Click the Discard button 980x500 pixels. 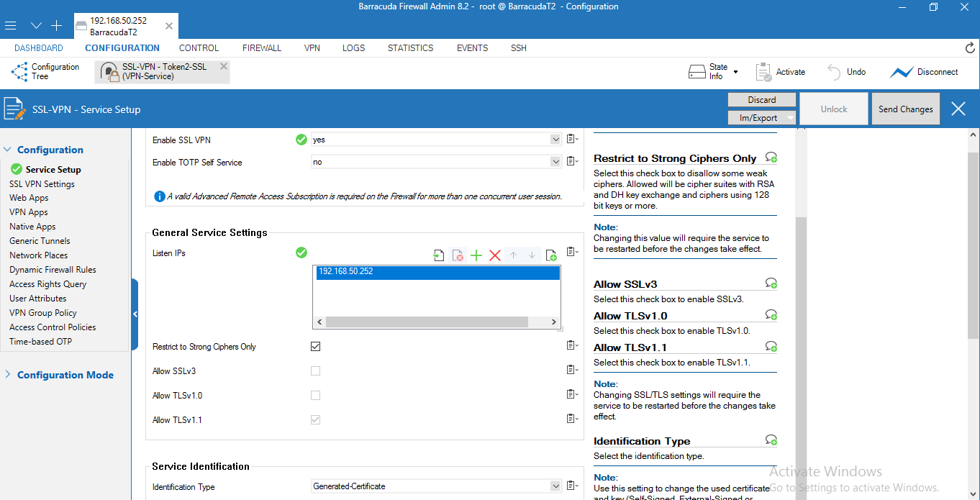pyautogui.click(x=762, y=100)
